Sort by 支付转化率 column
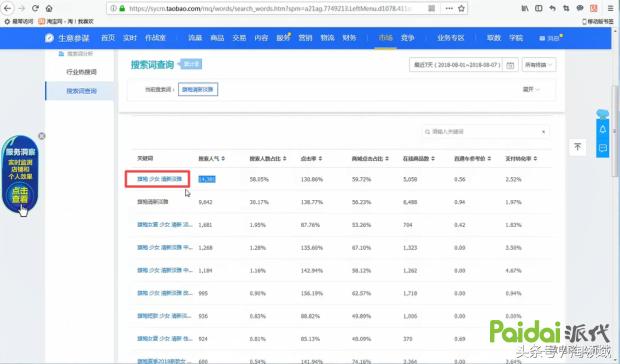The image size is (620, 364). [x=521, y=158]
